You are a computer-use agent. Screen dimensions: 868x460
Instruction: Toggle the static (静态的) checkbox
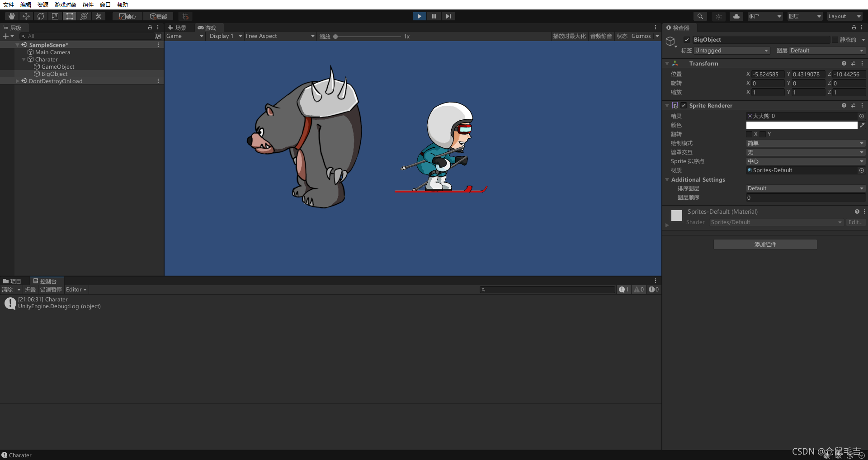tap(835, 40)
